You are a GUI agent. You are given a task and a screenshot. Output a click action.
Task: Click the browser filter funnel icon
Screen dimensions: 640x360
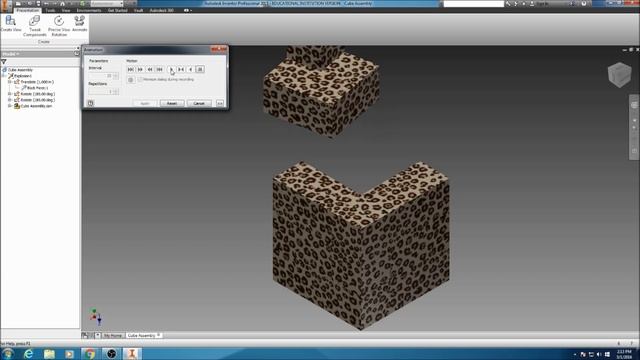[4, 62]
